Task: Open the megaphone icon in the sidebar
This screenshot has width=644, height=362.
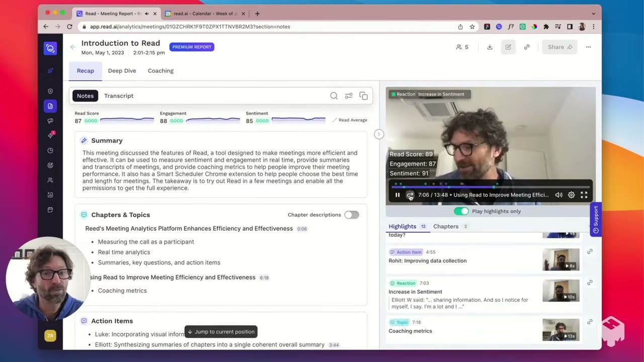Action: point(50,121)
